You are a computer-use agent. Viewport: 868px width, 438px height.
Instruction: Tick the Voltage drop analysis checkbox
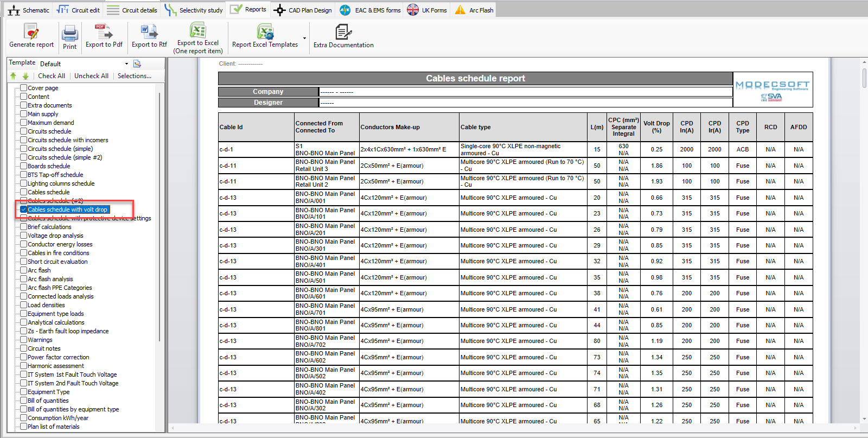click(x=23, y=235)
